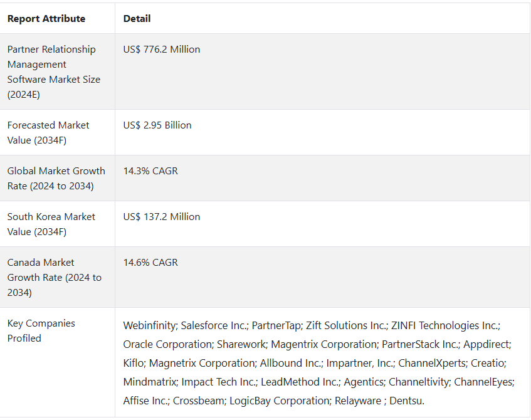Click the Detail column header
Image resolution: width=531 pixels, height=420 pixels.
(x=137, y=19)
